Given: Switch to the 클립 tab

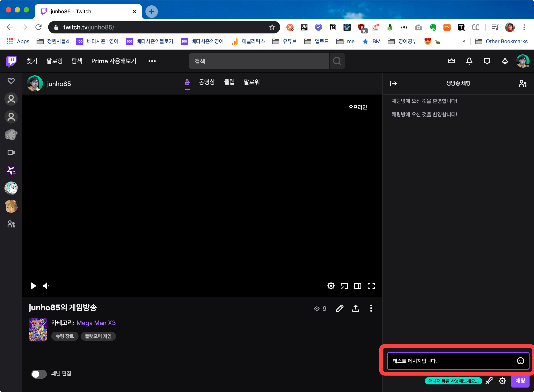Looking at the screenshot, I should (x=229, y=82).
